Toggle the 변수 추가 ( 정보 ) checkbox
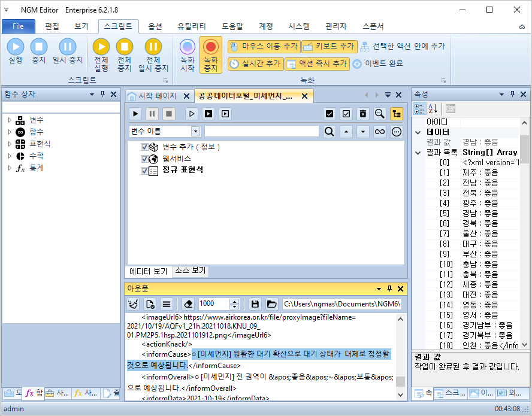Viewport: 532px width, 416px height. pos(144,147)
